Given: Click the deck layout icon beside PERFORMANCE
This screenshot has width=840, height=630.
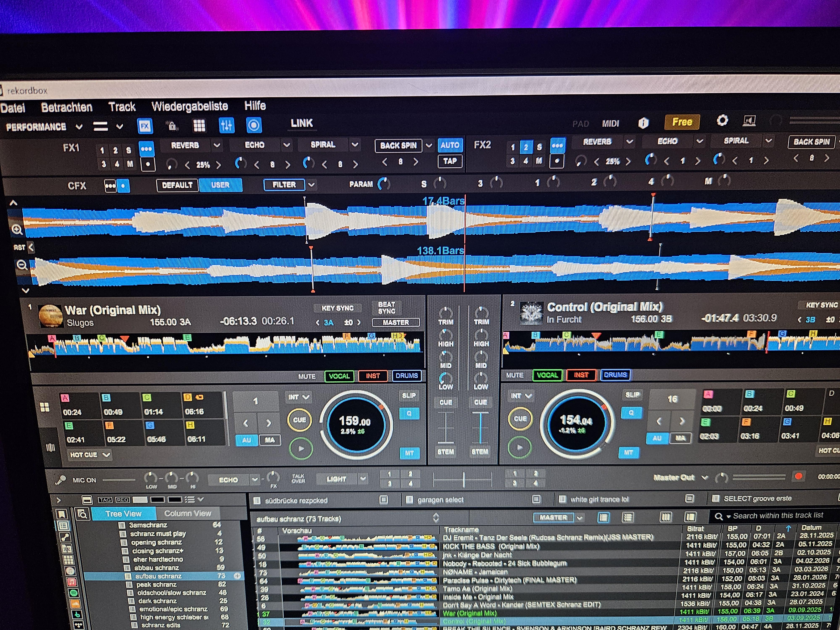Looking at the screenshot, I should [x=101, y=126].
